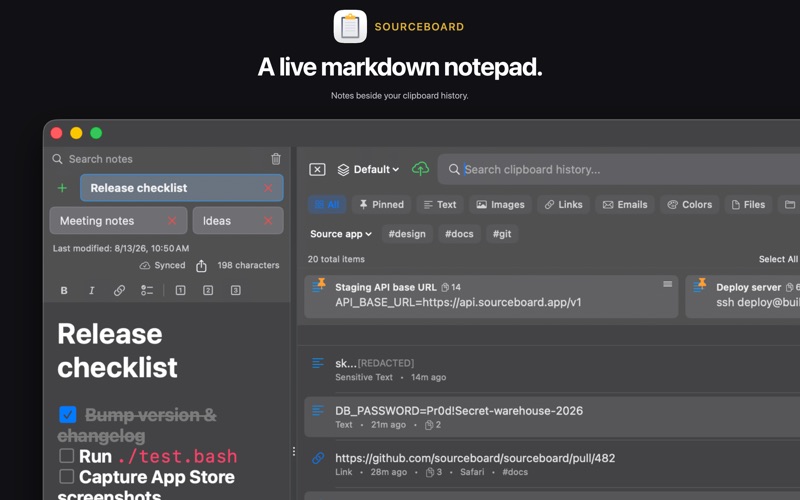Click the text icon of DB_PASSWORD item
Screen dimensions: 800x500
(318, 411)
